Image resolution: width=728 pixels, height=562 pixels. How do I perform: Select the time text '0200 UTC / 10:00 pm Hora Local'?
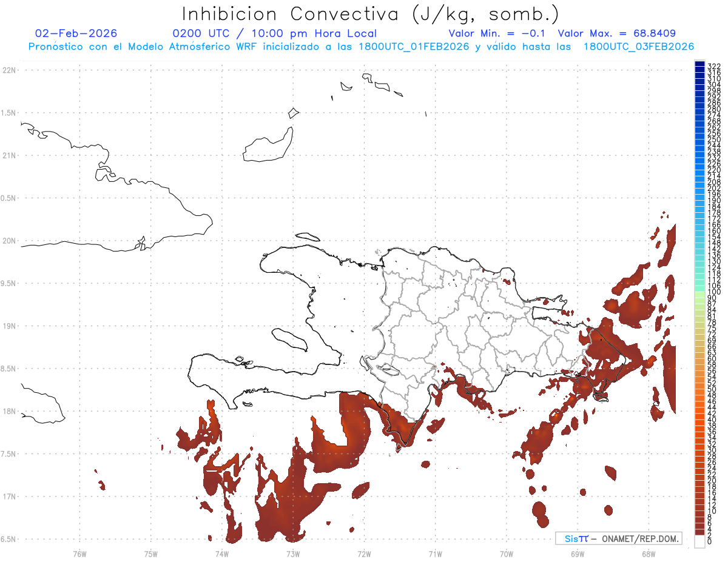click(275, 33)
